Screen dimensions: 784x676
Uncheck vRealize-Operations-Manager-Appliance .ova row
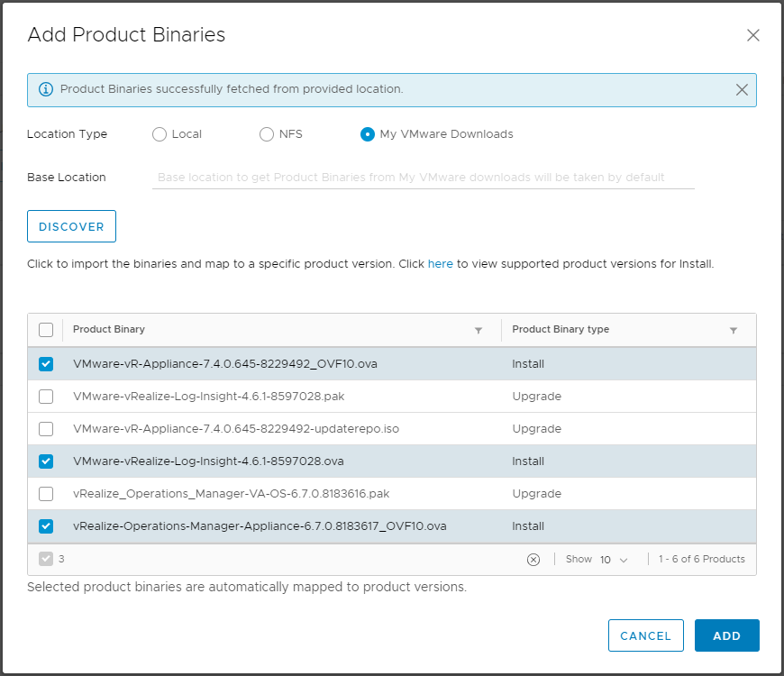pos(46,526)
